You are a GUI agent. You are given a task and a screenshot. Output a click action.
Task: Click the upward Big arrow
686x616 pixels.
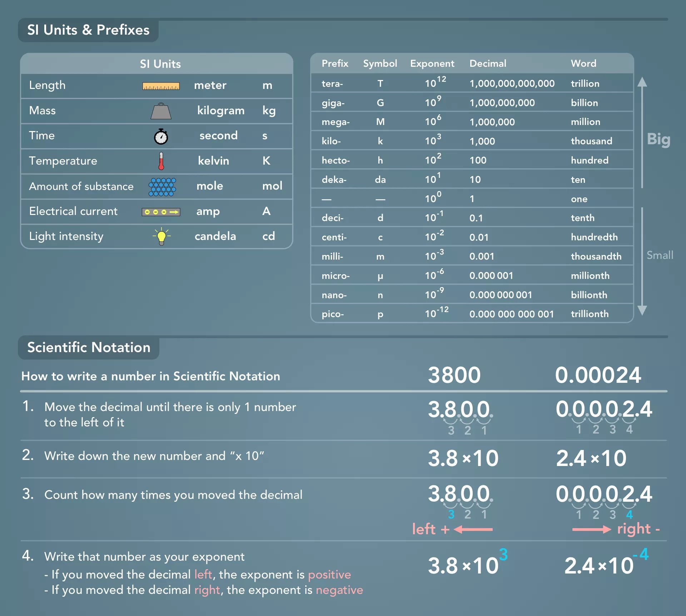642,132
